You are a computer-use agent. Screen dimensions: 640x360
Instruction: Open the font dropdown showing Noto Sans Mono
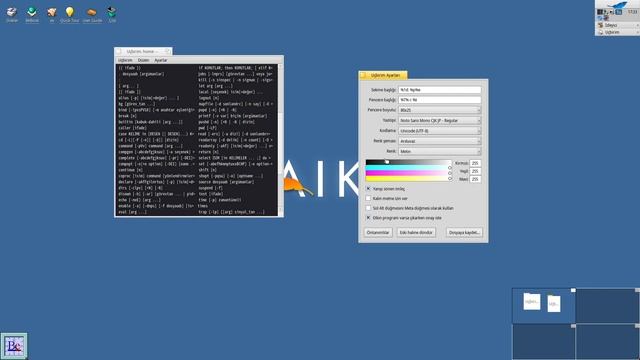click(440, 120)
